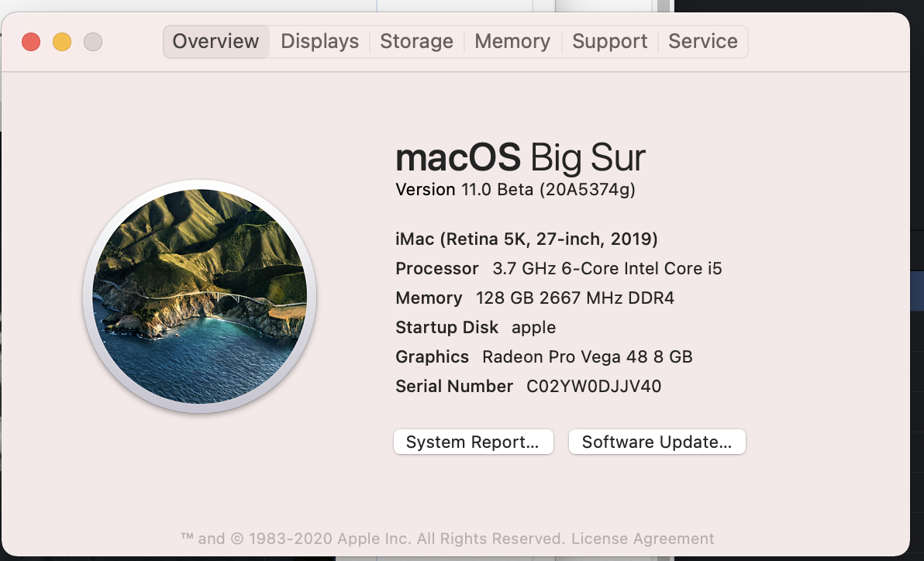Image resolution: width=924 pixels, height=561 pixels.
Task: Click the Version 11.0 Beta text
Action: click(515, 189)
